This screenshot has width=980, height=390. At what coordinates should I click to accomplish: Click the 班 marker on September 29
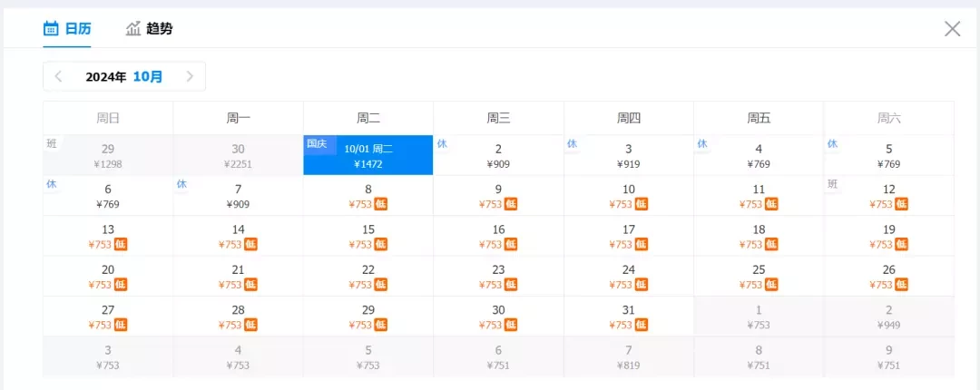(x=51, y=143)
